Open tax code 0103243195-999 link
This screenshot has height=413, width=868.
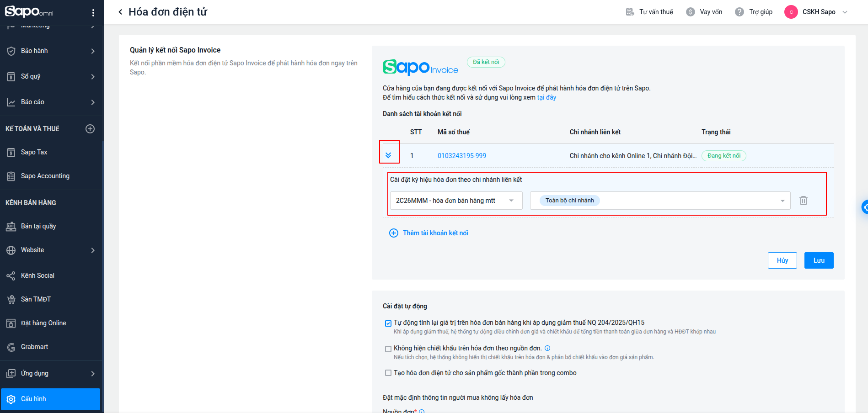click(462, 156)
